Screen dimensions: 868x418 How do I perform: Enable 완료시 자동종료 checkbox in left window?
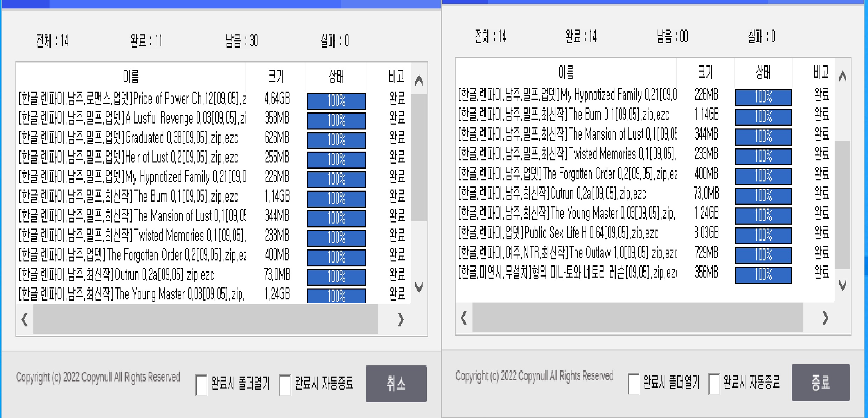(x=285, y=385)
